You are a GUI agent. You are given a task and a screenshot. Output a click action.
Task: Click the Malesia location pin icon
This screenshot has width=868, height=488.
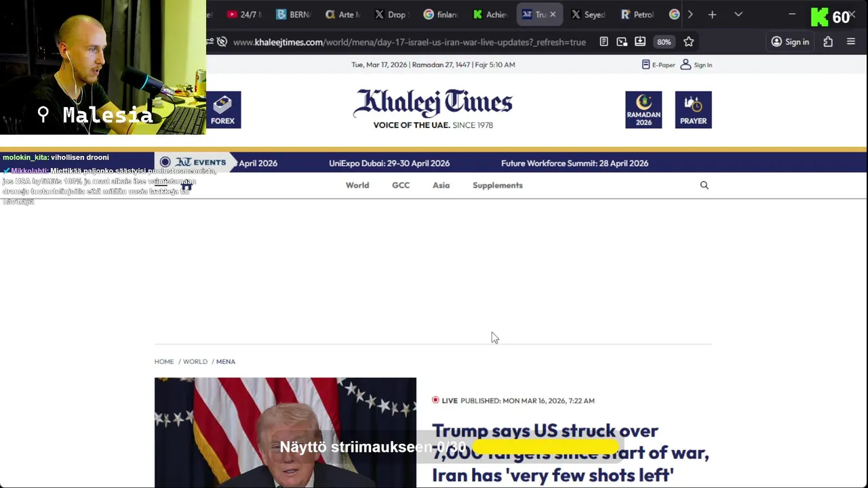[x=43, y=115]
